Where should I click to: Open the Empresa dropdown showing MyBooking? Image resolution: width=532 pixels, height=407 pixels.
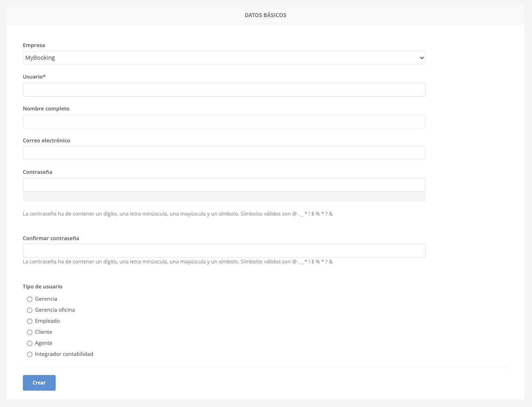click(224, 58)
